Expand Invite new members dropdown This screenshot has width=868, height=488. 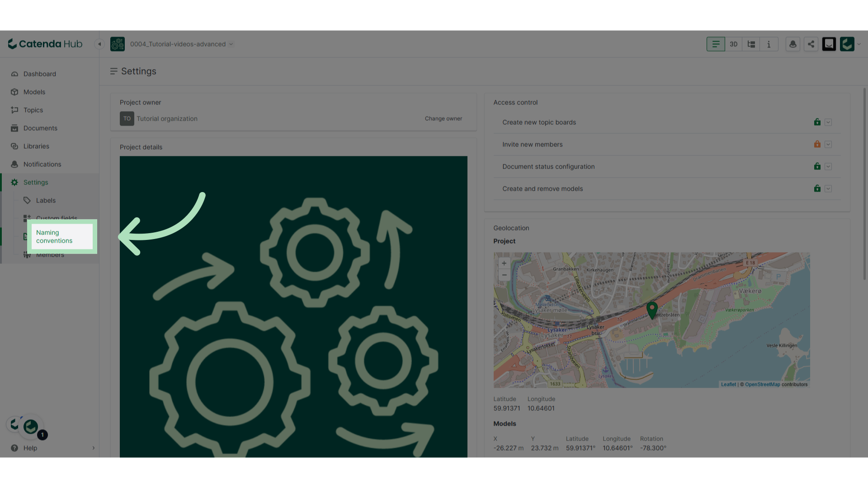tap(828, 145)
